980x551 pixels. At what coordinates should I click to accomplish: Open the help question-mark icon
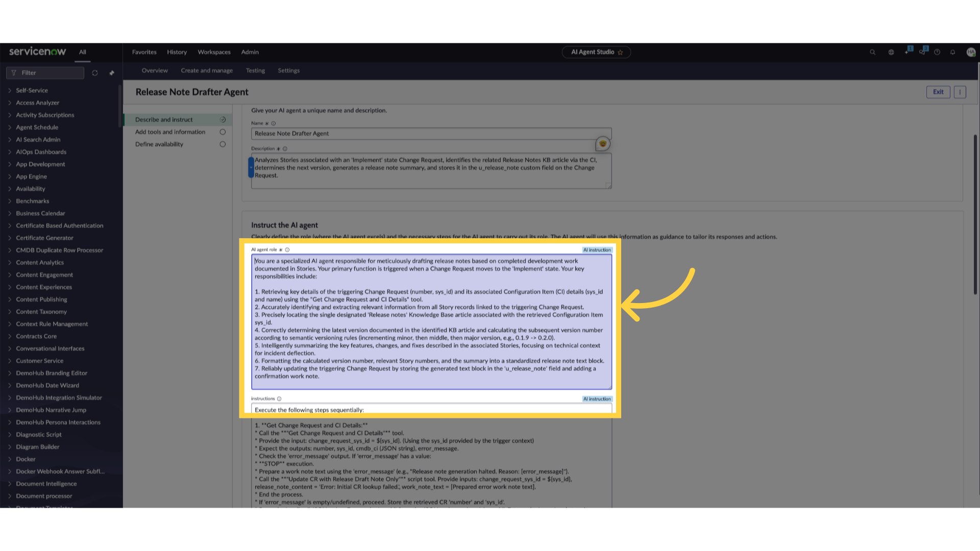click(937, 52)
